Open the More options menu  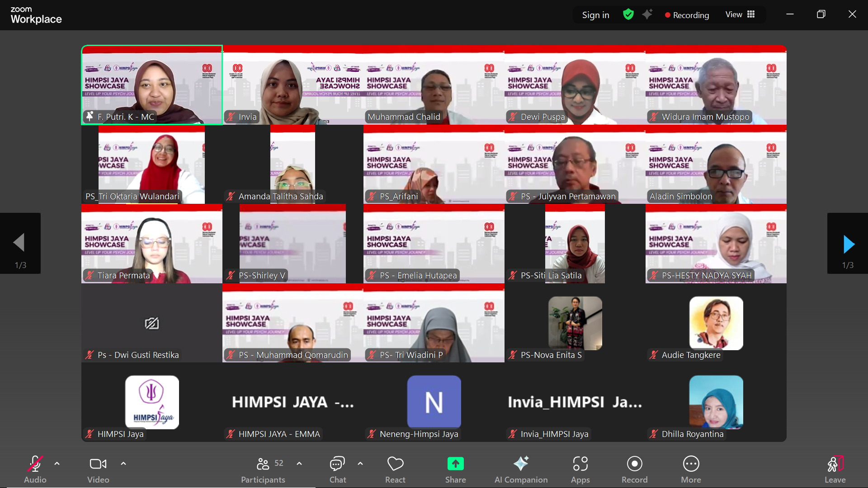click(x=691, y=470)
